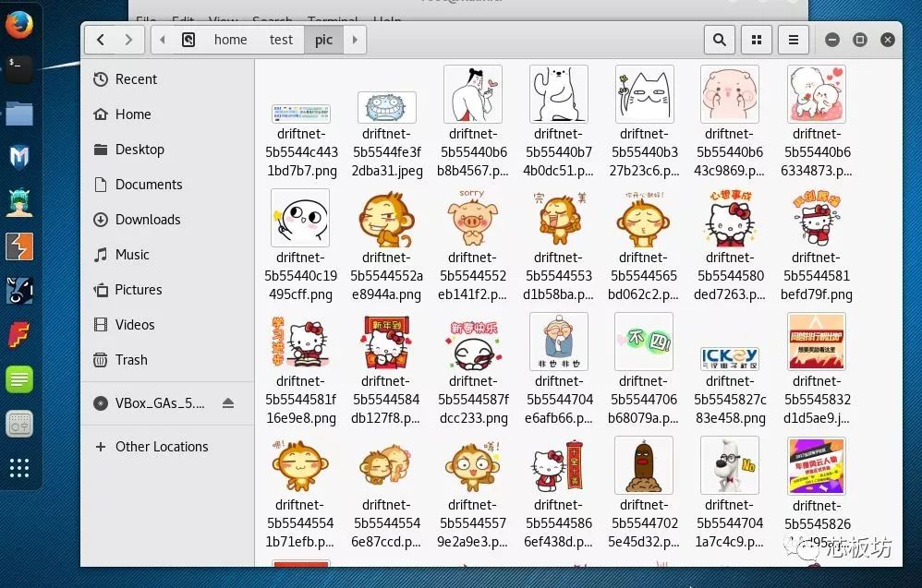This screenshot has width=922, height=588.
Task: Select the ICKey logo thumbnail
Action: pos(730,358)
